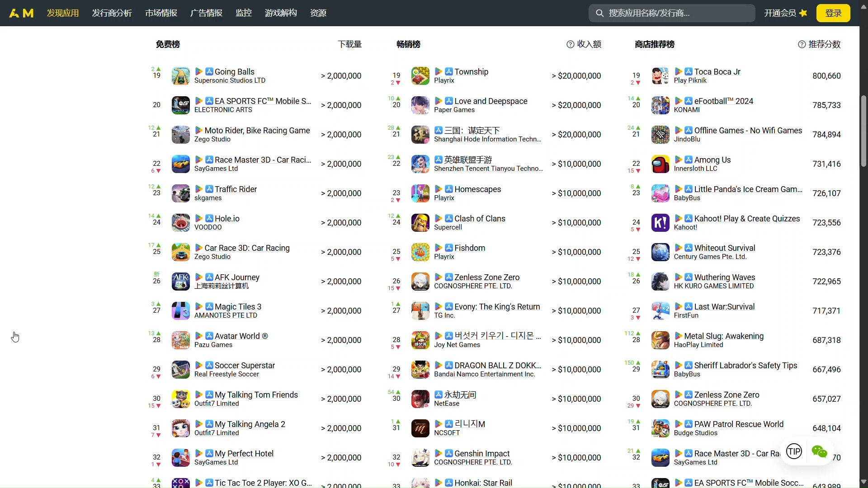This screenshot has height=488, width=868.
Task: Click the question mark icon beside 收入额
Action: (571, 44)
